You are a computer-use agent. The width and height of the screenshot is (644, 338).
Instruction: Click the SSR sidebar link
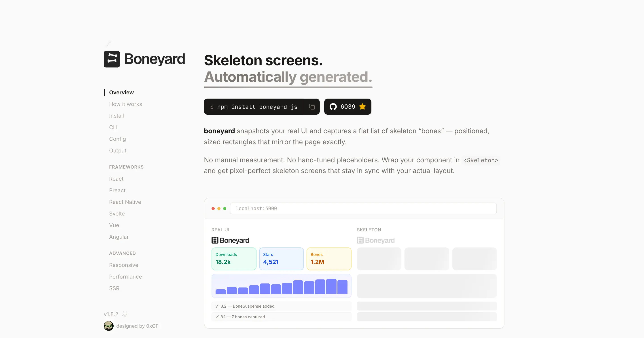click(x=114, y=288)
